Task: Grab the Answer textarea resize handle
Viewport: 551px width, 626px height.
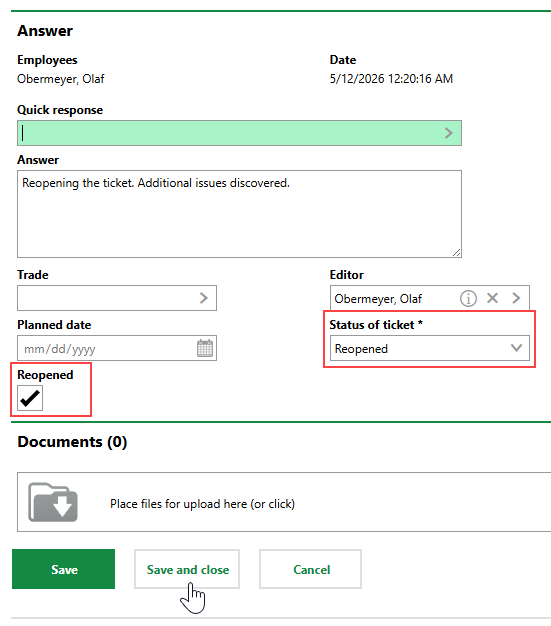Action: coord(456,252)
